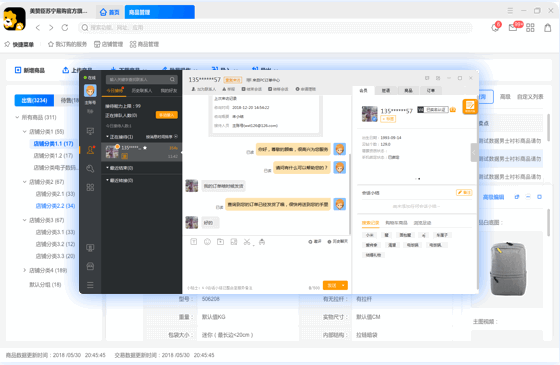Collapse the 店铺分类3 (67) tree node

(x=24, y=220)
